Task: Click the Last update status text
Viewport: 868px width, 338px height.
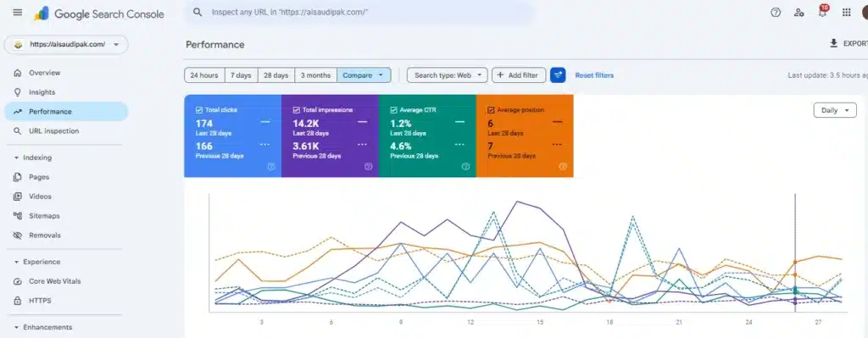Action: pos(827,75)
